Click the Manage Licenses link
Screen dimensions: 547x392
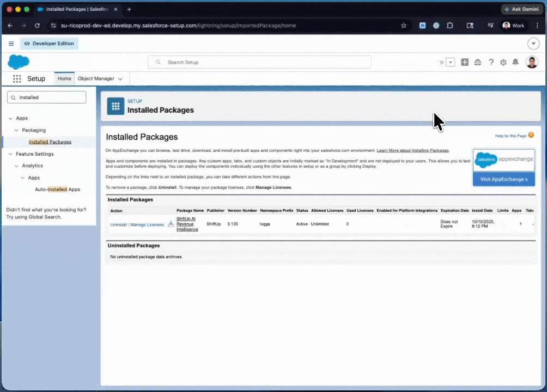click(x=147, y=225)
